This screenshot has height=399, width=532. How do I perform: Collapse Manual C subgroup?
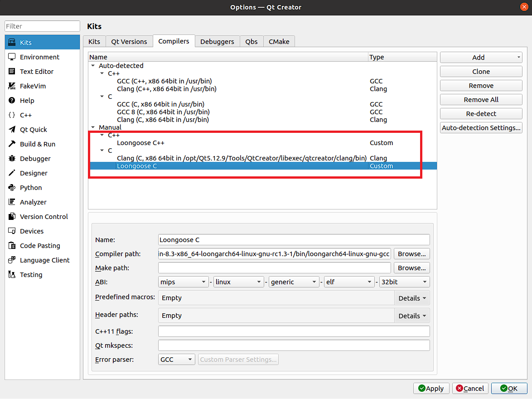click(102, 151)
